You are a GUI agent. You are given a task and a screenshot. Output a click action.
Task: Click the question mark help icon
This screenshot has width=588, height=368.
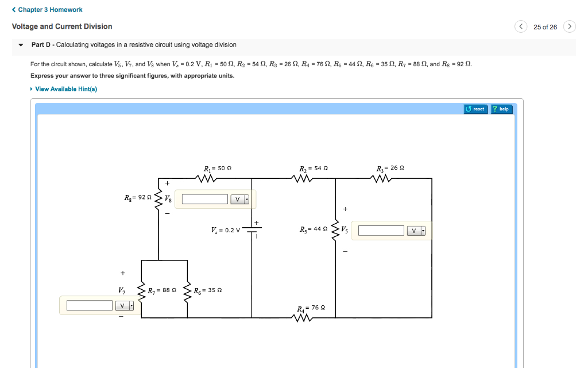click(x=494, y=109)
